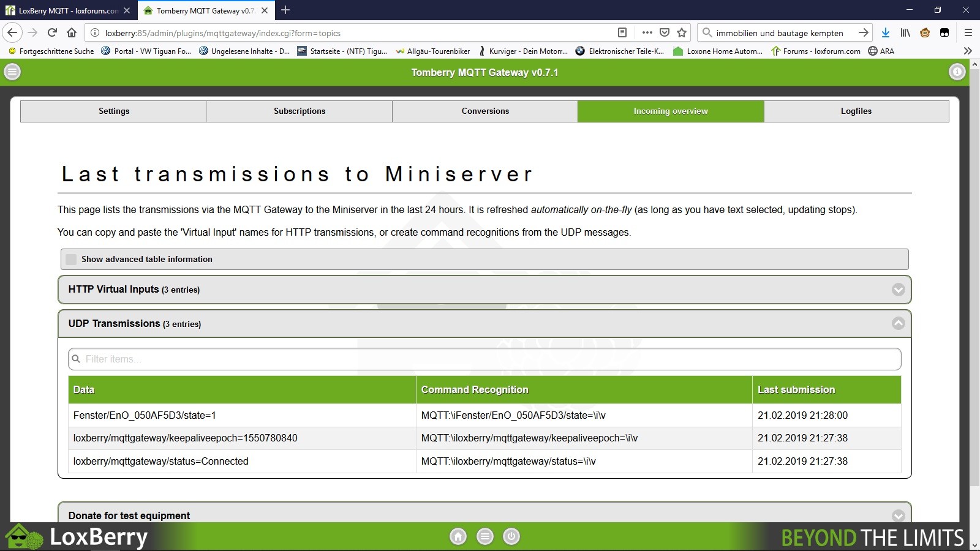The width and height of the screenshot is (980, 551).
Task: Enable Show advanced table information checkbox
Action: (x=71, y=260)
